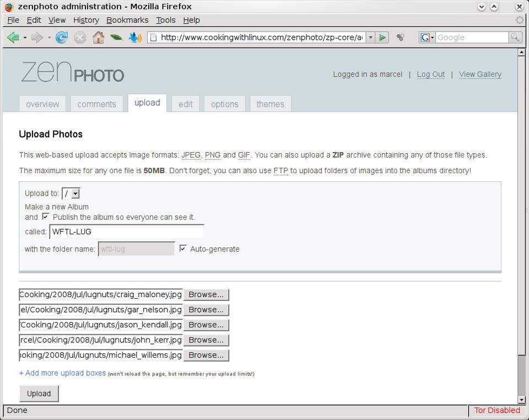This screenshot has width=529, height=420.
Task: Uncheck the Auto-generate folder name checkbox
Action: pyautogui.click(x=183, y=249)
